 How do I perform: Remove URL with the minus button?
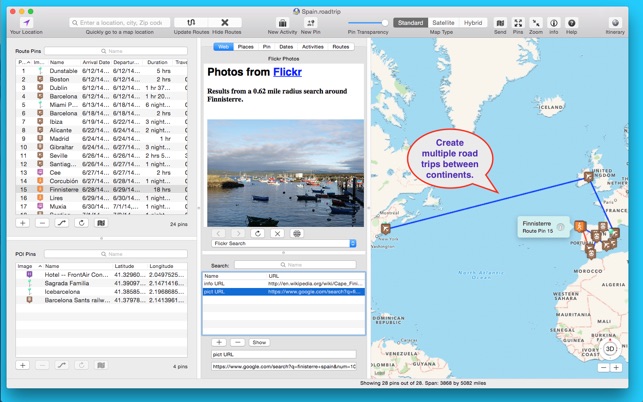point(238,342)
